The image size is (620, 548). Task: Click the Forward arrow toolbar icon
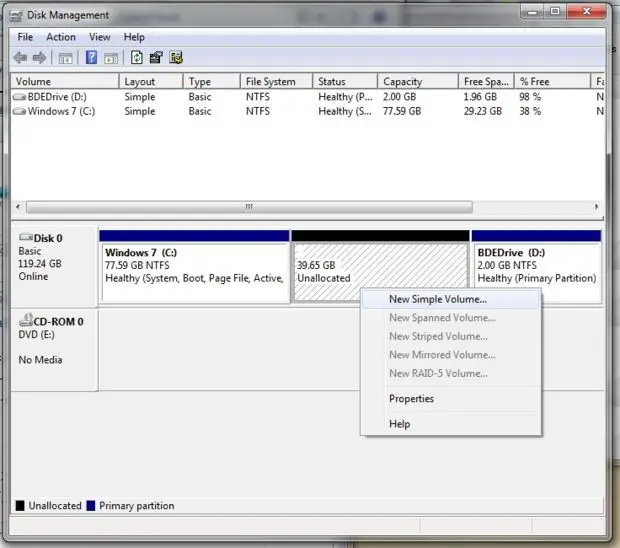39,58
